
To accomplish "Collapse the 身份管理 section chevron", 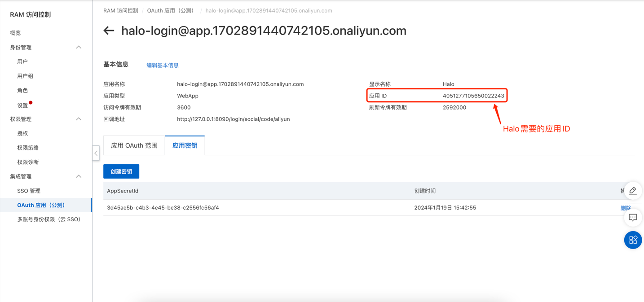I will tap(79, 47).
